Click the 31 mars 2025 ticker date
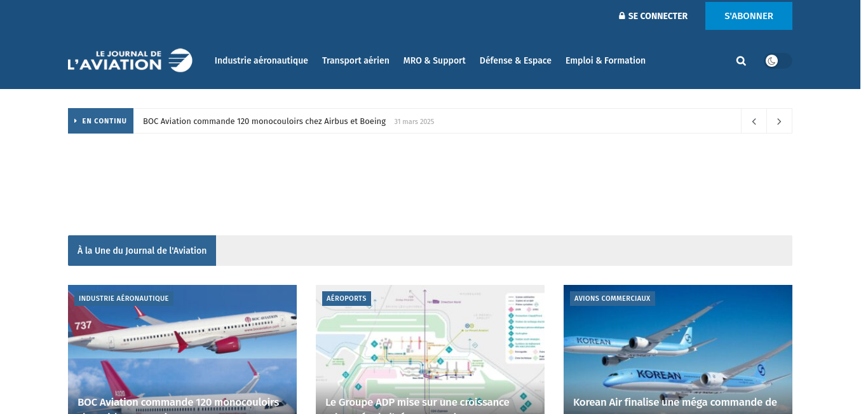The width and height of the screenshot is (868, 414). (414, 121)
